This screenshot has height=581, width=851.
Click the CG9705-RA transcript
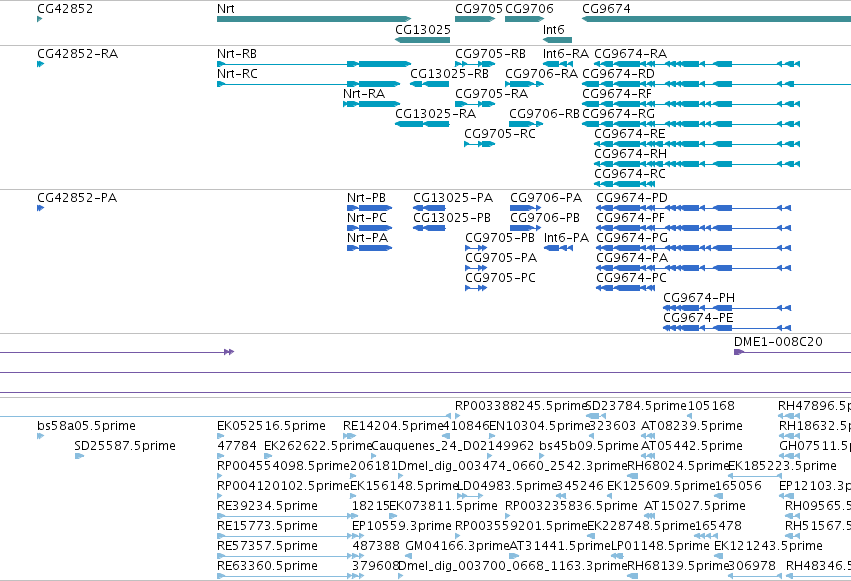pyautogui.click(x=475, y=104)
